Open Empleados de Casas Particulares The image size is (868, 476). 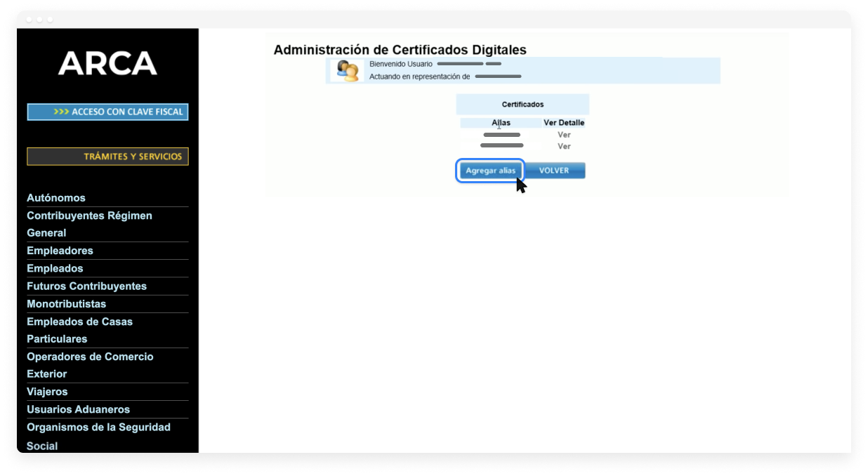click(x=79, y=330)
